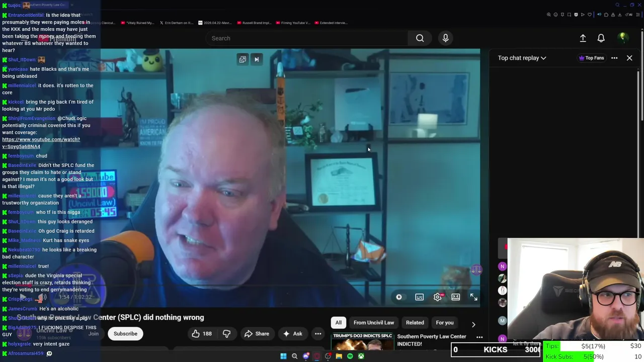Image resolution: width=644 pixels, height=362 pixels.
Task: Click browser send arrow toolbar icon
Action: (x=583, y=15)
